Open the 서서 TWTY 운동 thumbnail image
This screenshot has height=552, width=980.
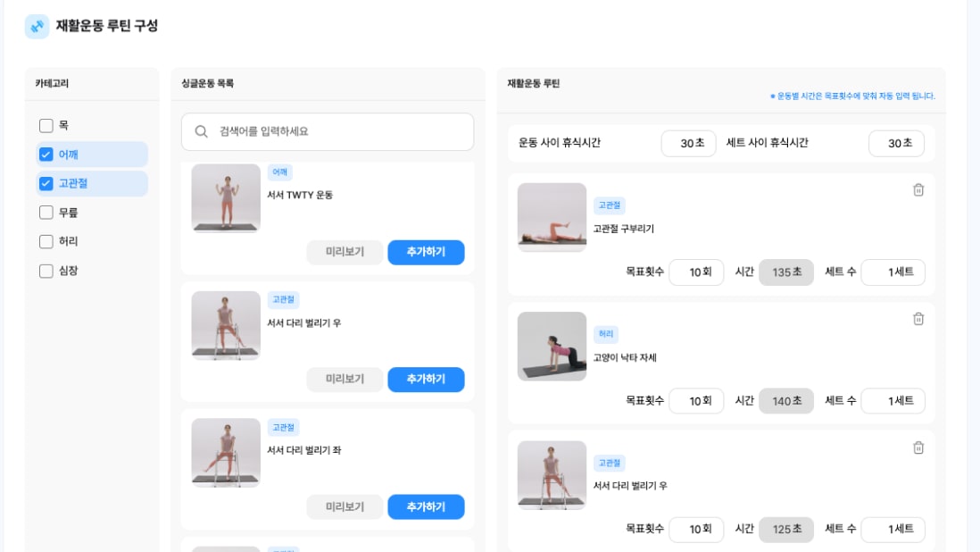[226, 198]
